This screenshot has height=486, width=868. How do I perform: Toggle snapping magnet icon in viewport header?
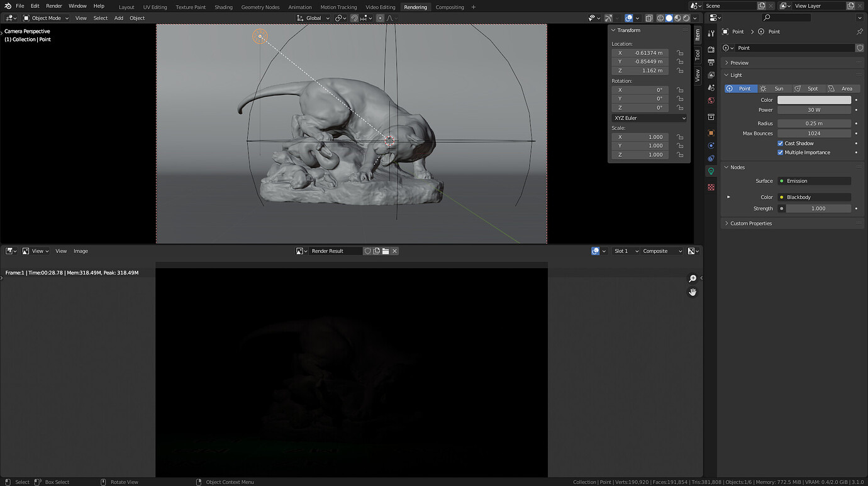[x=354, y=18]
